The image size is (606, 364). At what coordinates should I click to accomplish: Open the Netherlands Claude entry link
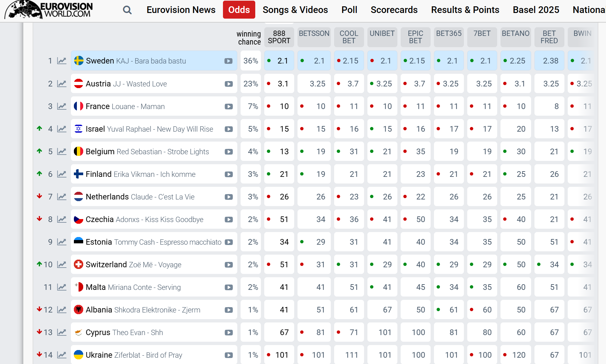click(140, 197)
